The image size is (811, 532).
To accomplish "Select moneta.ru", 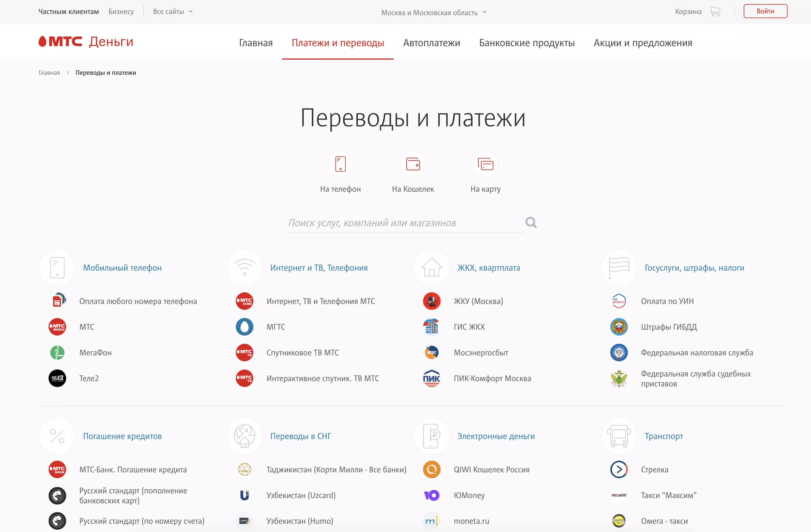I will [x=471, y=521].
